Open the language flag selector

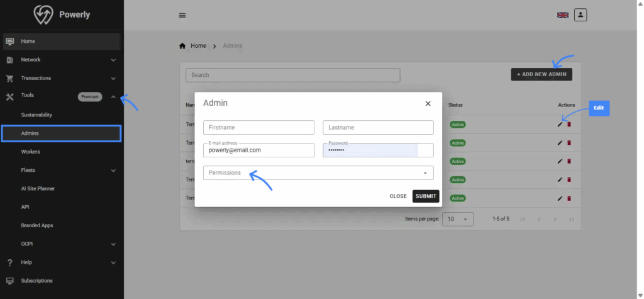pyautogui.click(x=562, y=15)
